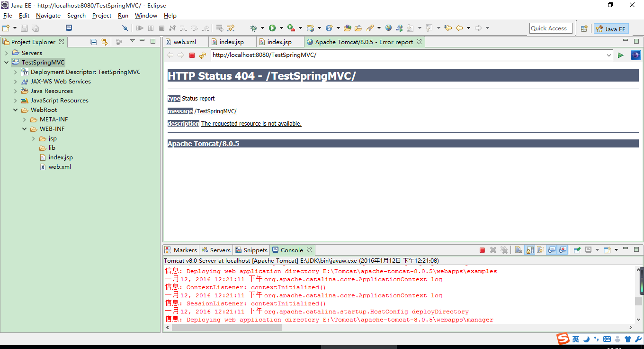The width and height of the screenshot is (644, 349).
Task: Click the green Run toolbar icon
Action: click(x=272, y=28)
